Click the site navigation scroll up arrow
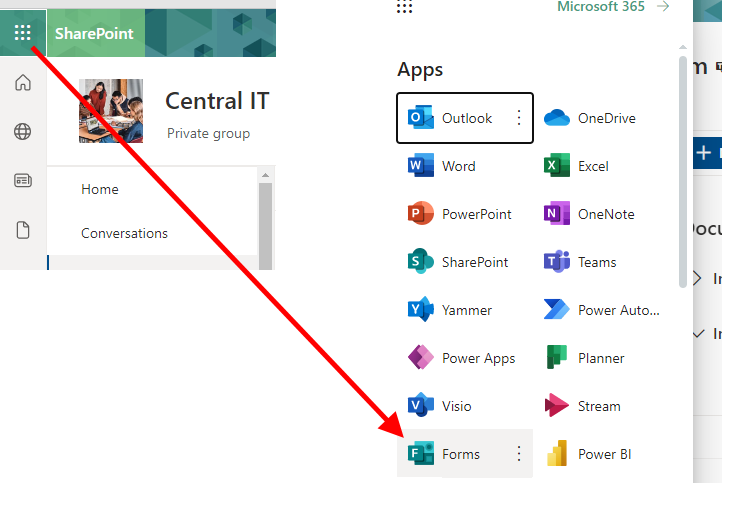 coord(265,175)
